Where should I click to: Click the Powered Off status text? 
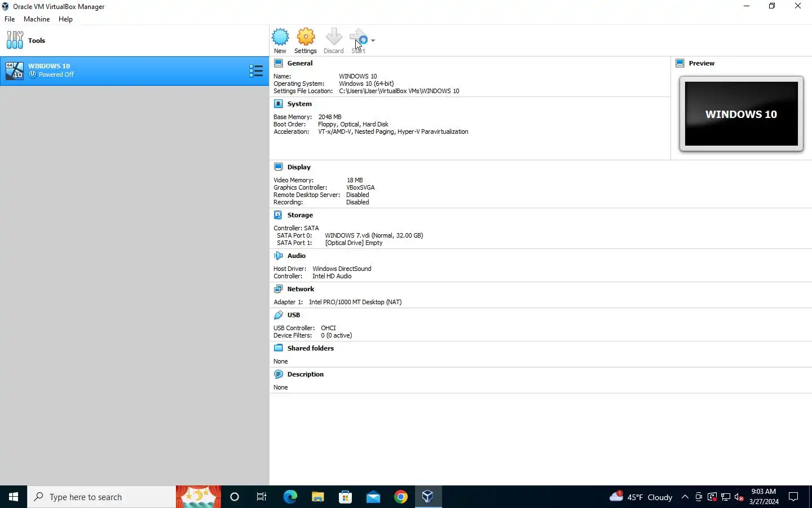[56, 75]
